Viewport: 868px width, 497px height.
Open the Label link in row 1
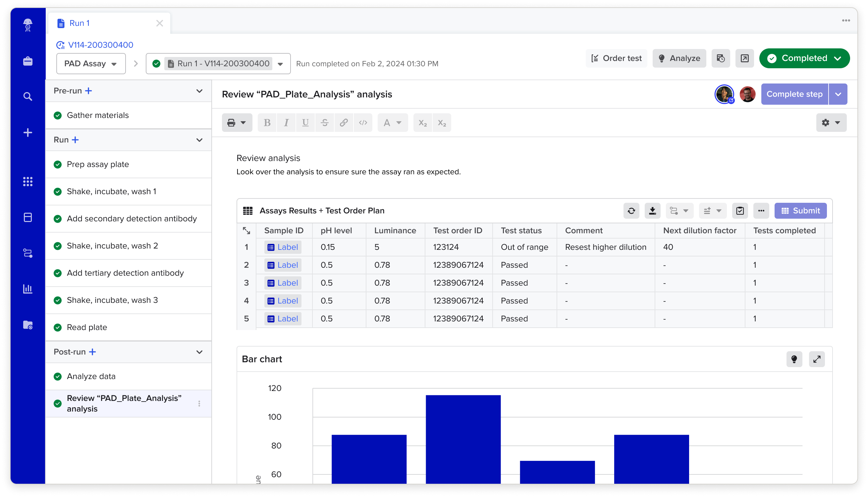(283, 247)
